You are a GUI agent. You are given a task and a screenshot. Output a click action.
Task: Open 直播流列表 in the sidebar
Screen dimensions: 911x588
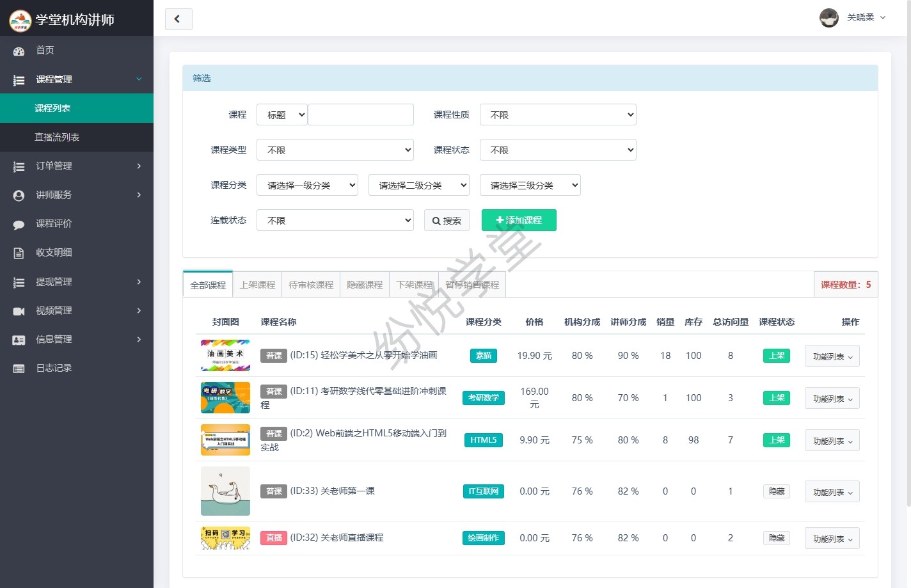click(x=57, y=138)
